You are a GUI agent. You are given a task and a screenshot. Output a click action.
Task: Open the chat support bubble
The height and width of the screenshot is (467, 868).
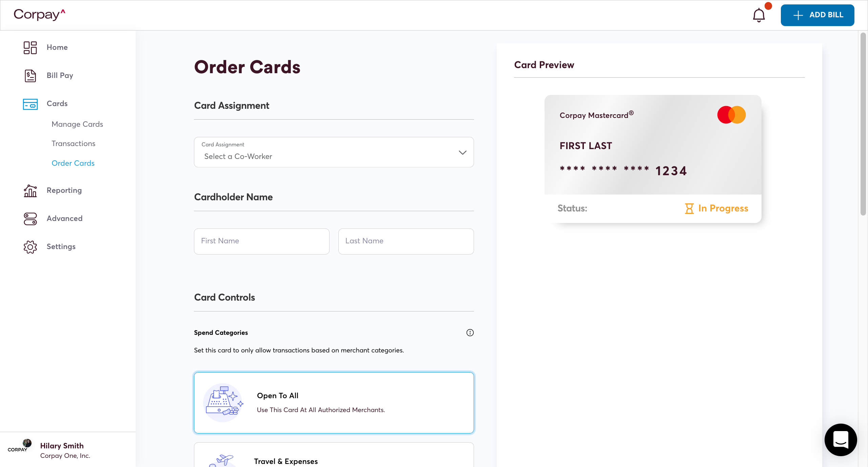coord(840,440)
